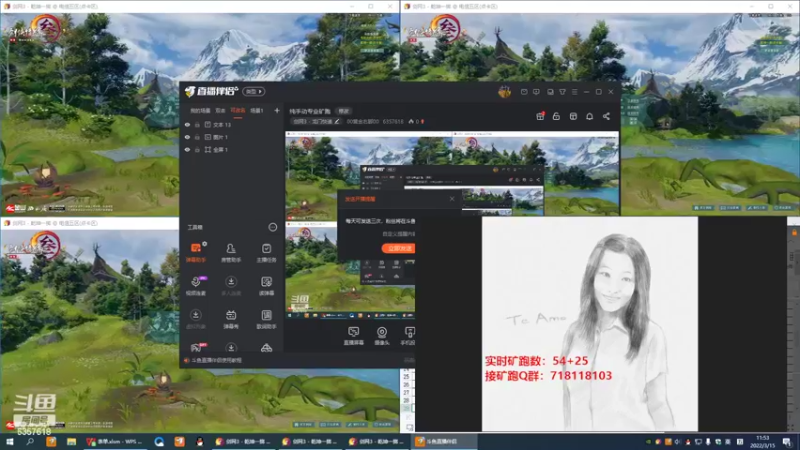This screenshot has width=800, height=450.
Task: Add the 摄像头 camera source
Action: pyautogui.click(x=382, y=336)
